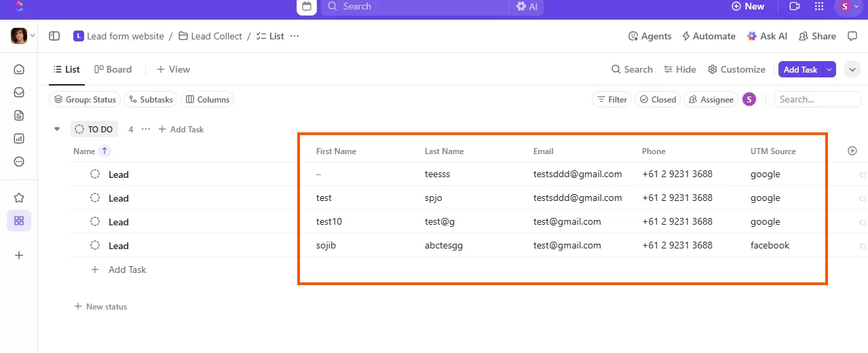868x353 pixels.
Task: Click the Search tool in view toolbar
Action: point(632,69)
